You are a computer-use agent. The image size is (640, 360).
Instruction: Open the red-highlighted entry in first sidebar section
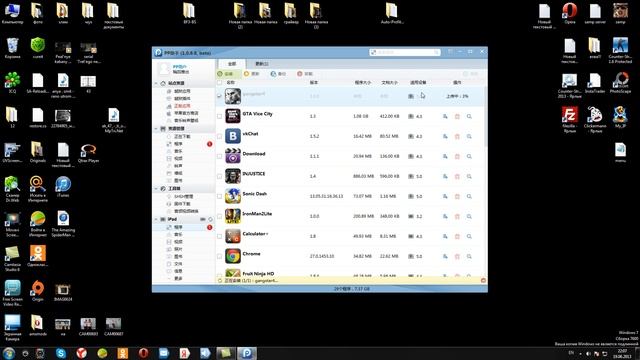tap(182, 106)
